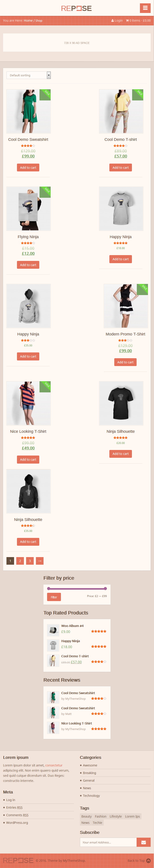This screenshot has height=868, width=154.
Task: Select the Fashion tag
Action: [x=100, y=816]
